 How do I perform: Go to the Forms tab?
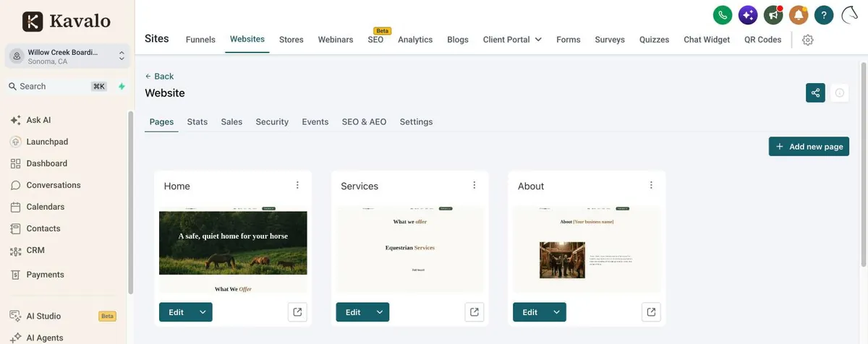point(569,40)
